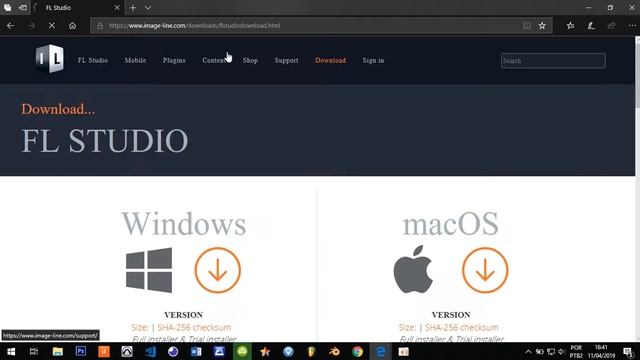Viewport: 640px width, 360px height.
Task: Launch Photoshop from taskbar
Action: pos(81,351)
